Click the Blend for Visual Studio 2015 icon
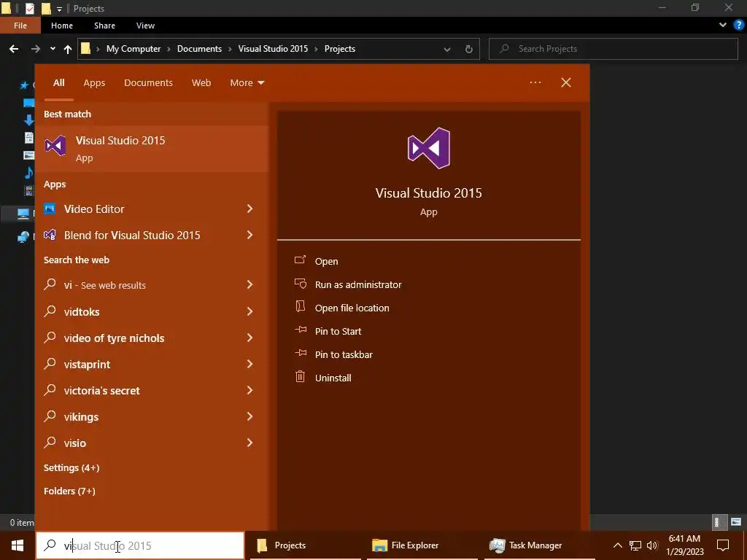The image size is (747, 560). point(50,235)
